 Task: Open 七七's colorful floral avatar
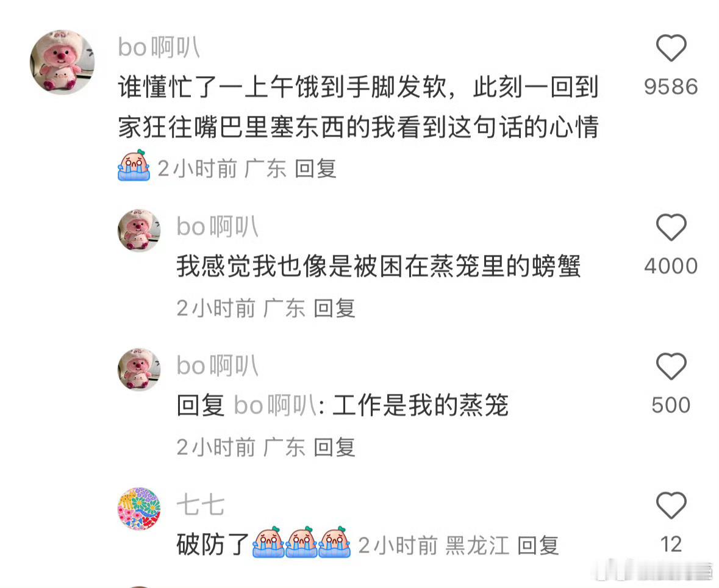point(140,509)
